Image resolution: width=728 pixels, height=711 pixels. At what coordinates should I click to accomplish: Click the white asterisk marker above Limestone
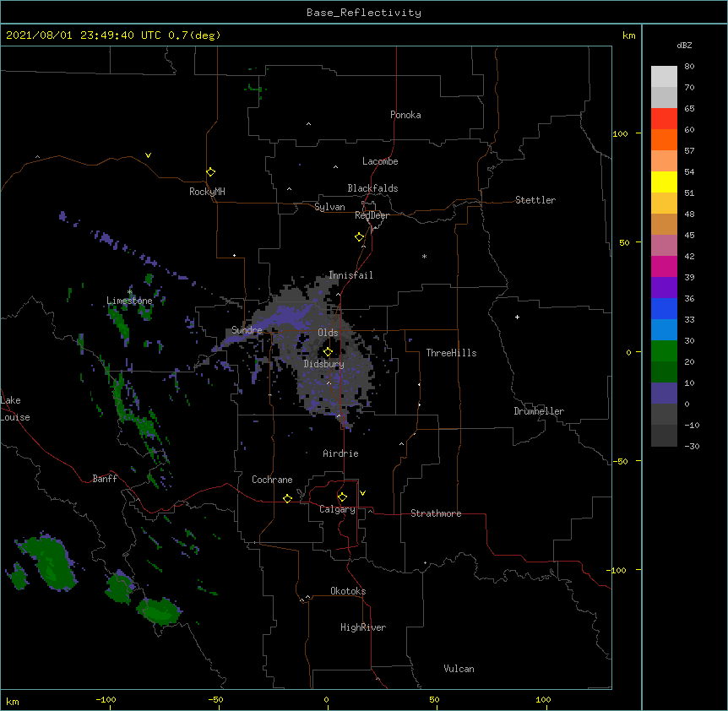click(130, 292)
